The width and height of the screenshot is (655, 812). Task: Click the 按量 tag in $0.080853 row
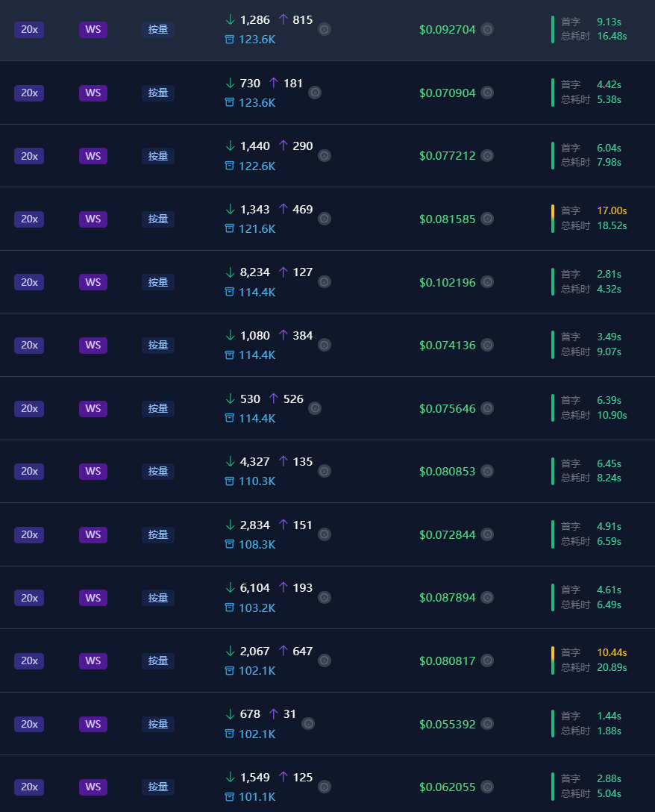[158, 471]
